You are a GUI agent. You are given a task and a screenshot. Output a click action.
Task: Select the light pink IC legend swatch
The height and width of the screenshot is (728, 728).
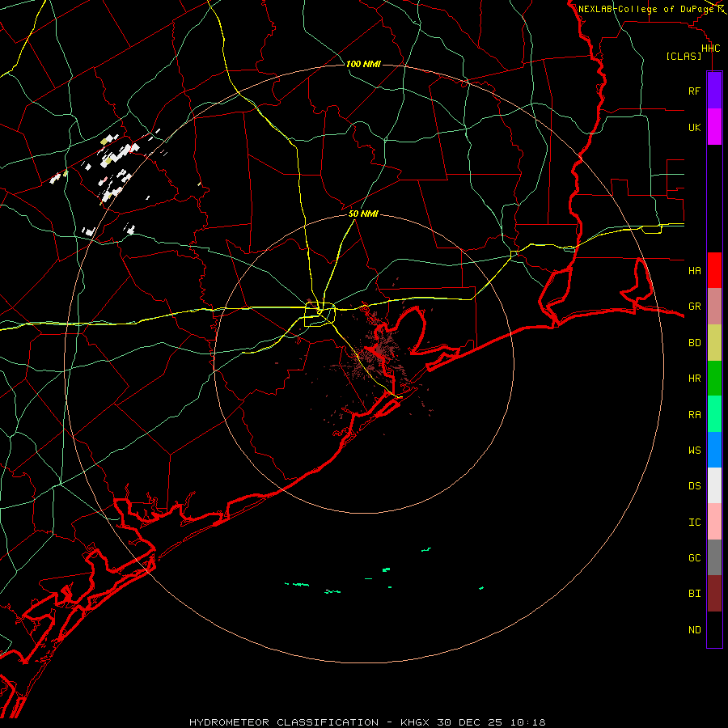[714, 522]
